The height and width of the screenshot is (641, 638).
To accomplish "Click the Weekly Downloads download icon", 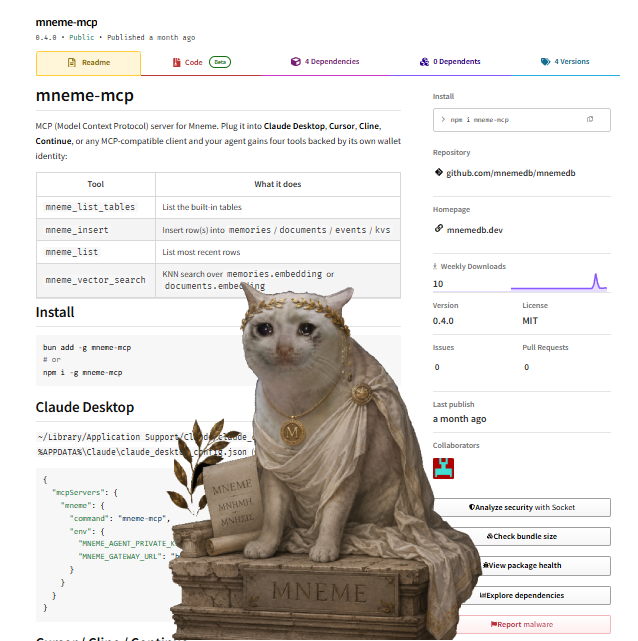I will [435, 266].
